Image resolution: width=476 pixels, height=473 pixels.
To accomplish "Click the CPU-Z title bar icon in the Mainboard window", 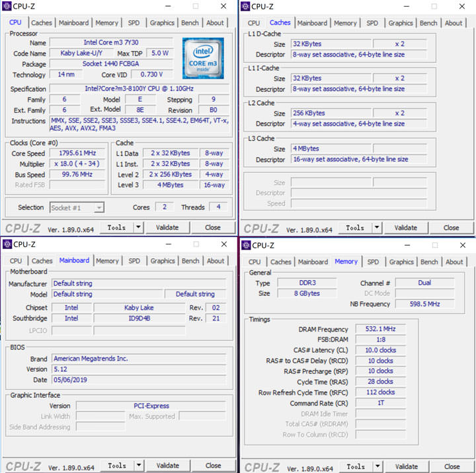I will pos(7,244).
